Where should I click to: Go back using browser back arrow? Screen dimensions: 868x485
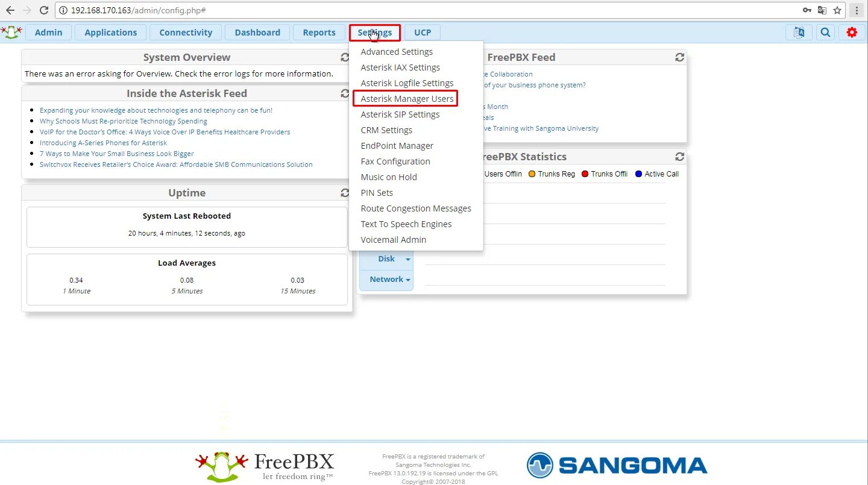[10, 10]
